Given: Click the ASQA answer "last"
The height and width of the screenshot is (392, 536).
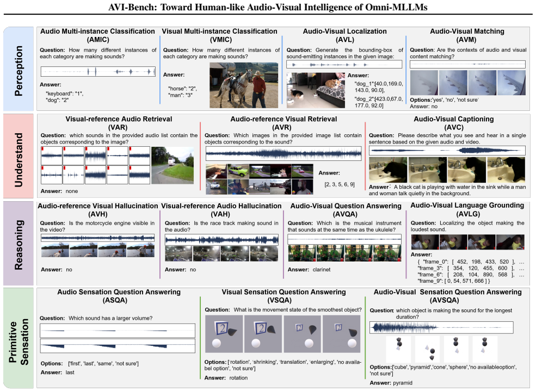Looking at the screenshot, I should (x=70, y=372).
